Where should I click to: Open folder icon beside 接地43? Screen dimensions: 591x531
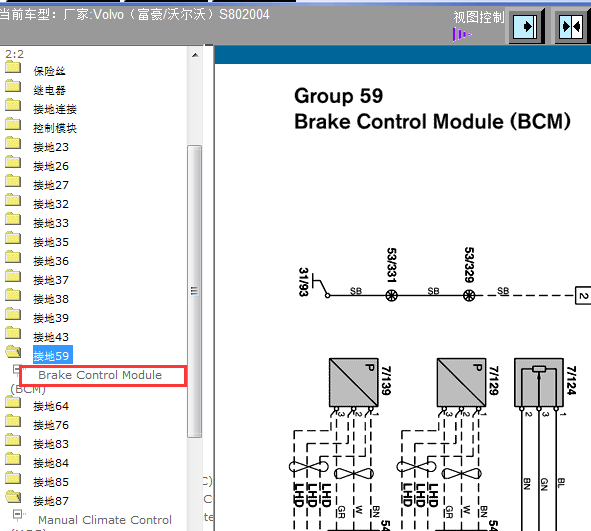[13, 333]
